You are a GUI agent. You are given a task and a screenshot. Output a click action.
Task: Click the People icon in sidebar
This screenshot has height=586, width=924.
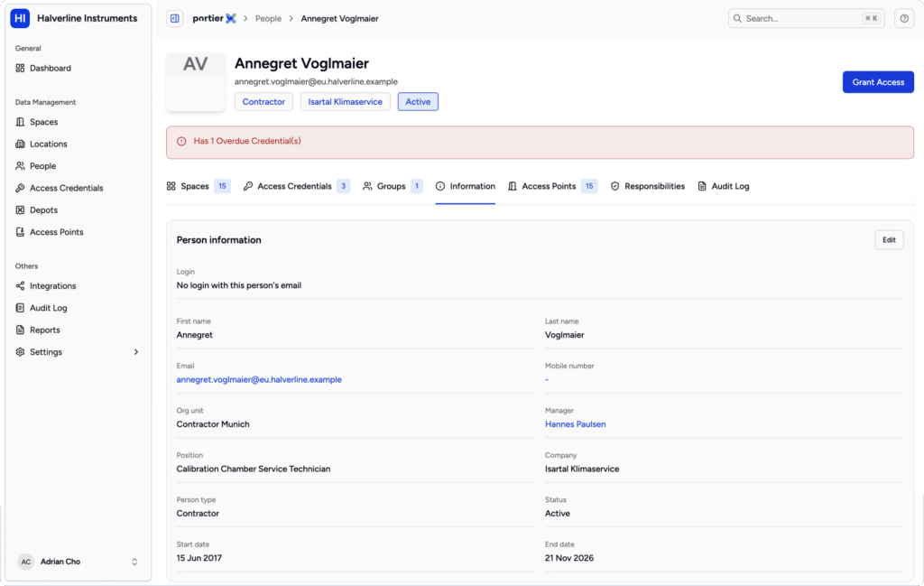coord(20,166)
